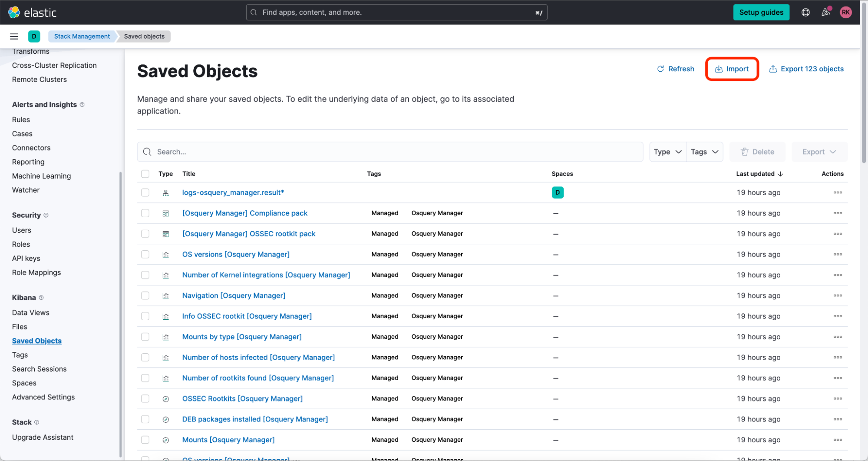The image size is (868, 461).
Task: Click the info icon next to Security heading
Action: click(46, 215)
